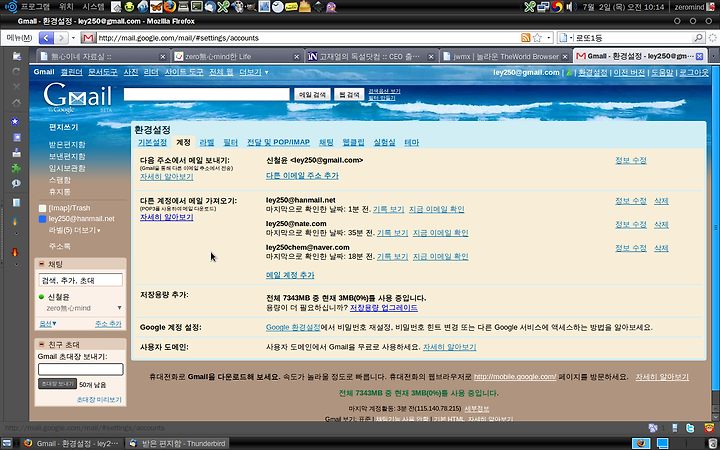This screenshot has height=450, width=720.
Task: Open 편지쓰기 to compose mail
Action: [63, 127]
